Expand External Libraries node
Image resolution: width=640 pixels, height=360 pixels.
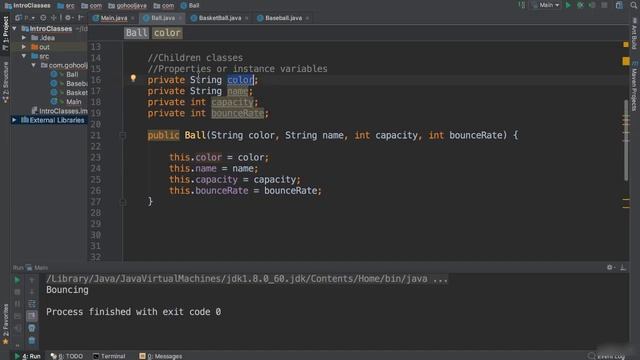pos(15,120)
